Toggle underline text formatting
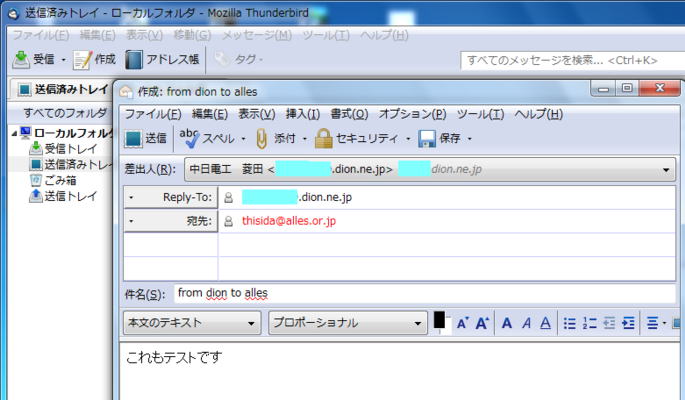Screen dimensions: 685x400 click(545, 323)
